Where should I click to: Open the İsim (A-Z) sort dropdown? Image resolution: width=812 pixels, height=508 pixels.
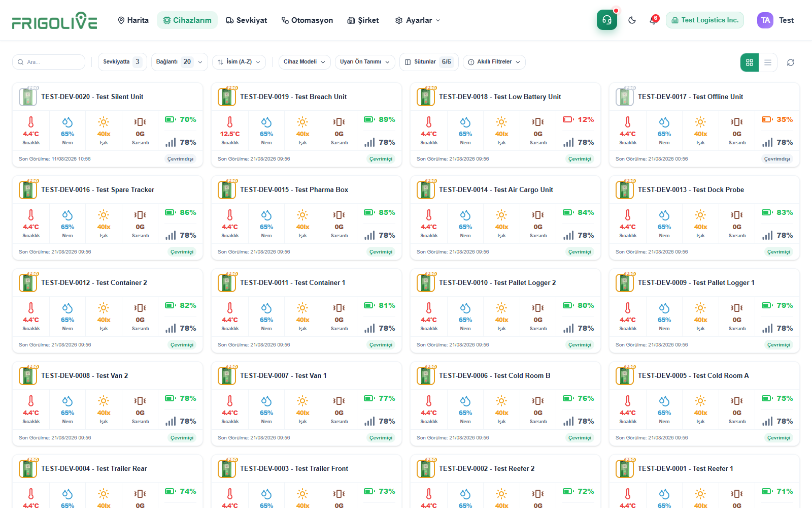point(239,62)
